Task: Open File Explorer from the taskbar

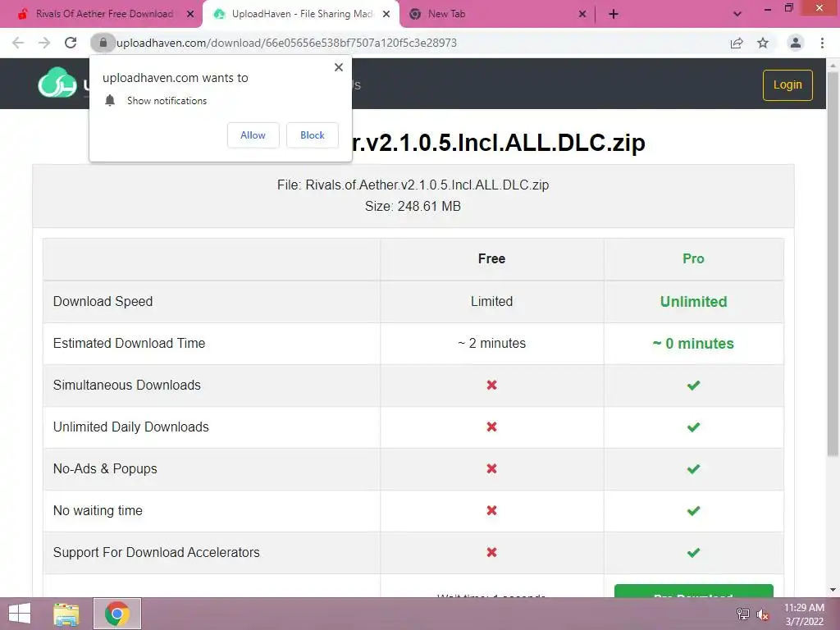Action: (x=66, y=614)
